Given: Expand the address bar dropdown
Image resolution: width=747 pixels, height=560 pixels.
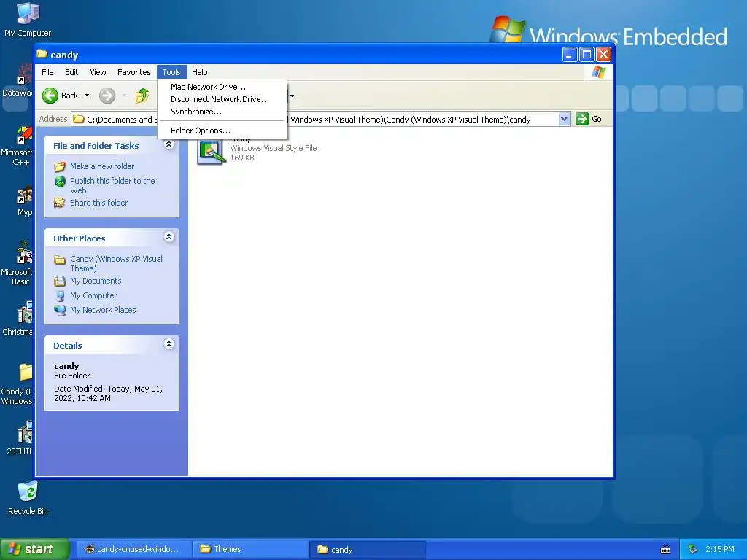Looking at the screenshot, I should tap(564, 119).
